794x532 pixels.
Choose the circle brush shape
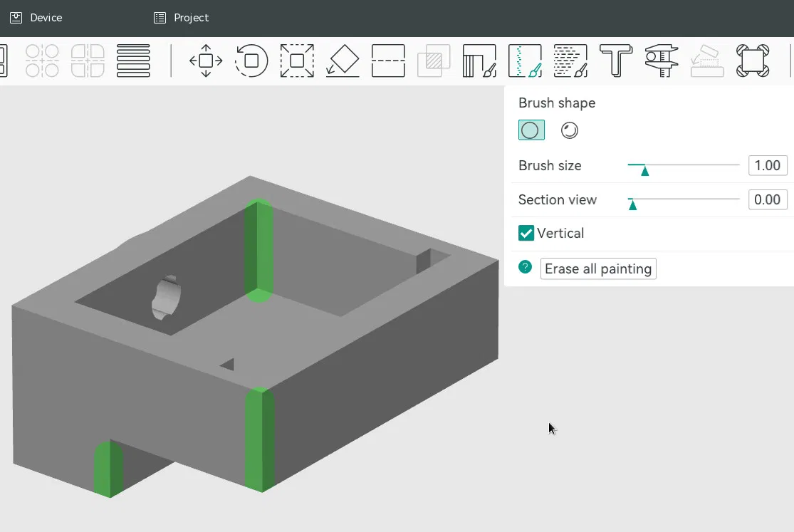tap(531, 130)
